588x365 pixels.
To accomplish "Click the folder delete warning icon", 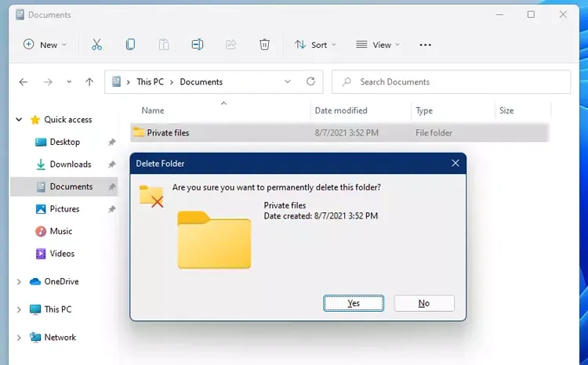I will [x=151, y=196].
